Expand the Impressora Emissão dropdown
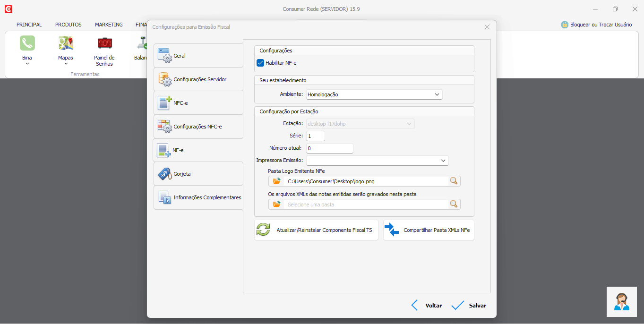The height and width of the screenshot is (324, 644). tap(377, 161)
